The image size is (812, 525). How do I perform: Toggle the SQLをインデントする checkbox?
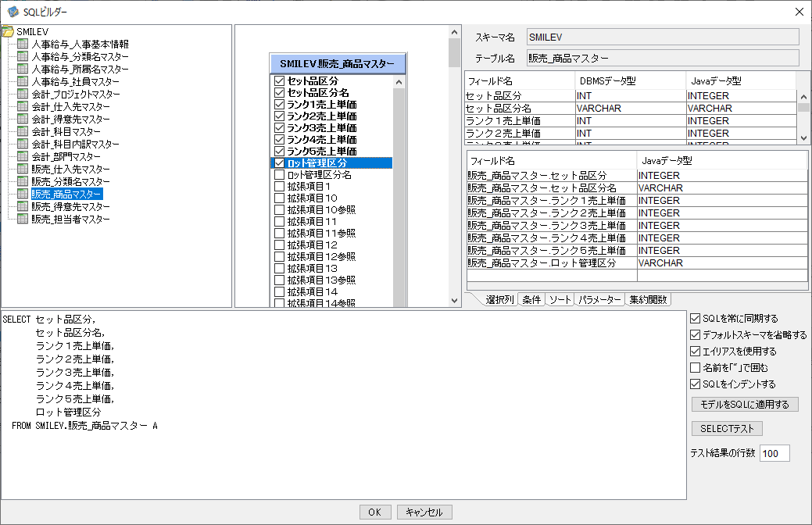[696, 384]
